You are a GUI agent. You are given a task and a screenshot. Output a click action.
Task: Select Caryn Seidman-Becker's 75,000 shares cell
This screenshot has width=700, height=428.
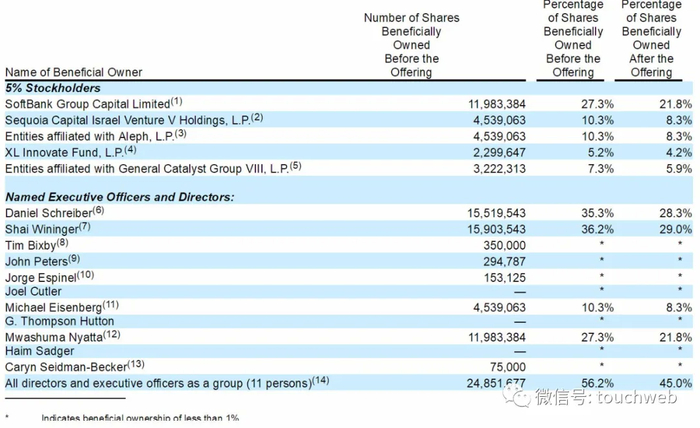[506, 367]
